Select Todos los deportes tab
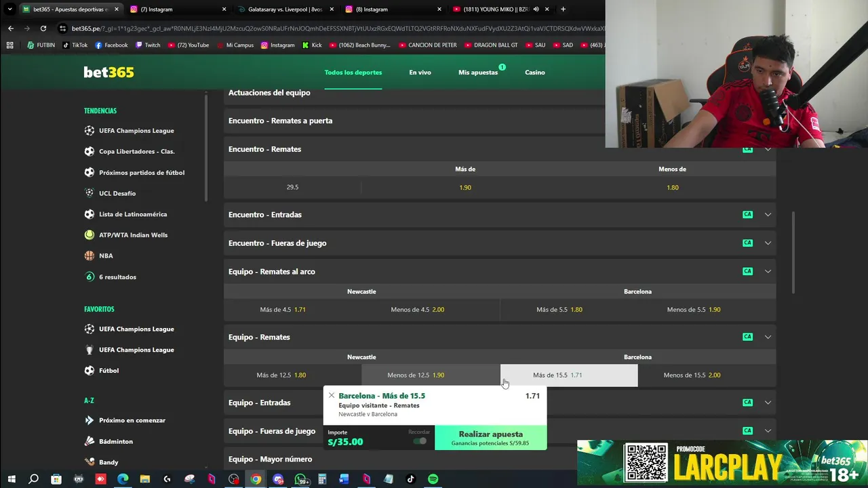This screenshot has height=488, width=868. [x=353, y=73]
